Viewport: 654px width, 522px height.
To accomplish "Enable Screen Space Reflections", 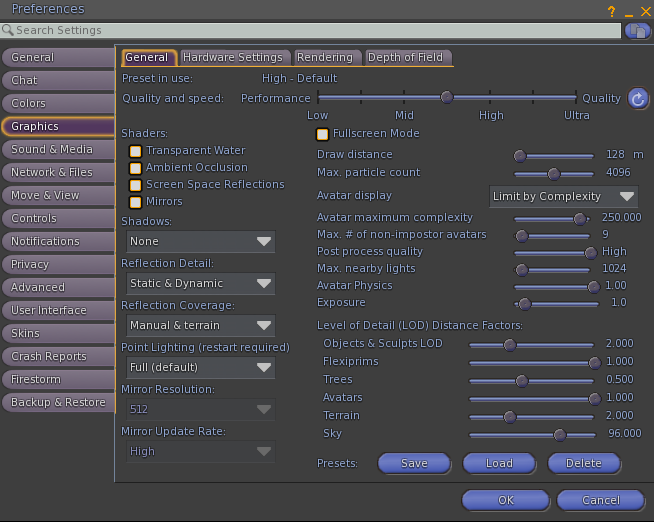I will 135,185.
